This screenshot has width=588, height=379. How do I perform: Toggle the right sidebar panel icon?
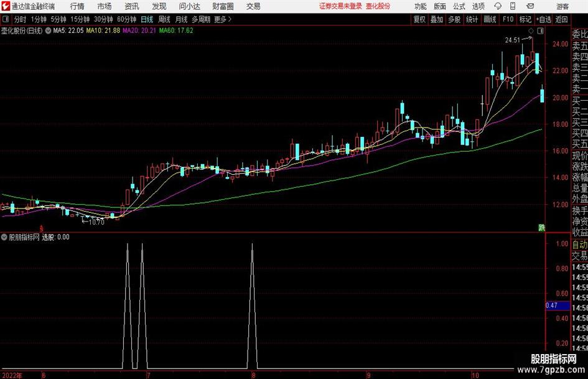click(x=540, y=30)
